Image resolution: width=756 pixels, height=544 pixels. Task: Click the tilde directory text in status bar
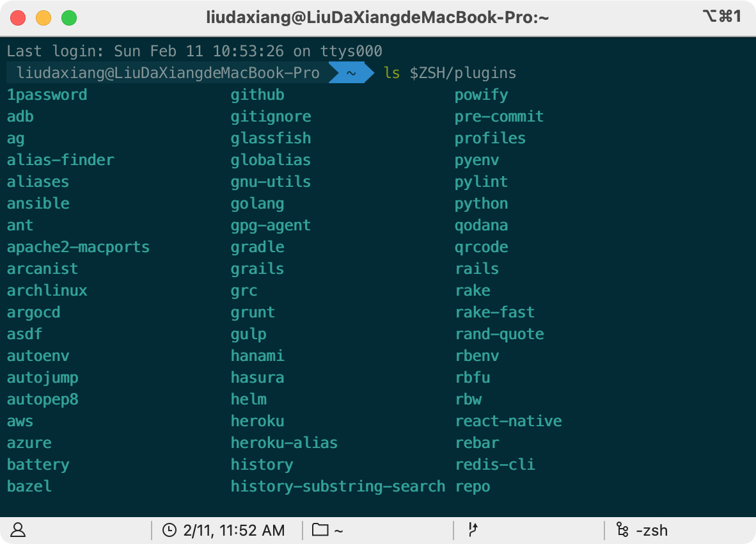338,531
